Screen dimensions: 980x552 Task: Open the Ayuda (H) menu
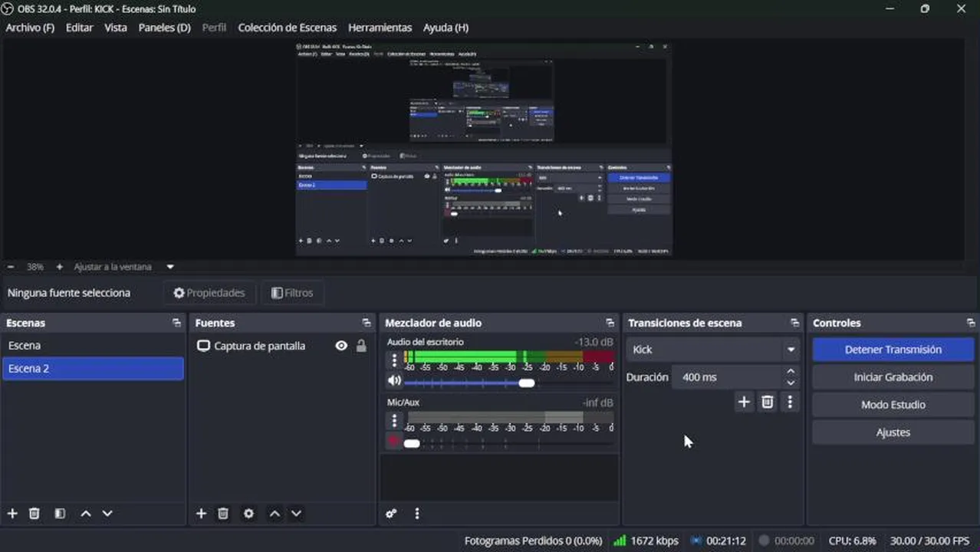pos(446,28)
